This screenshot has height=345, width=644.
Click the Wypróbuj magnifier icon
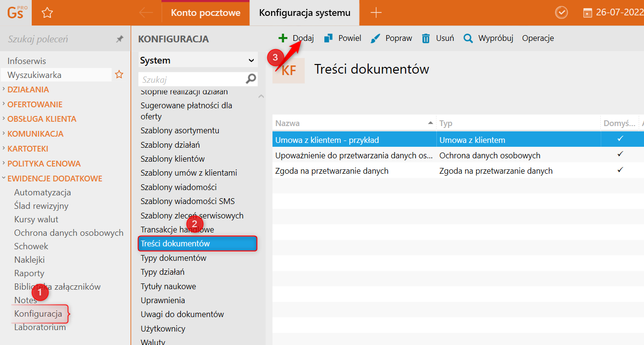pyautogui.click(x=468, y=38)
